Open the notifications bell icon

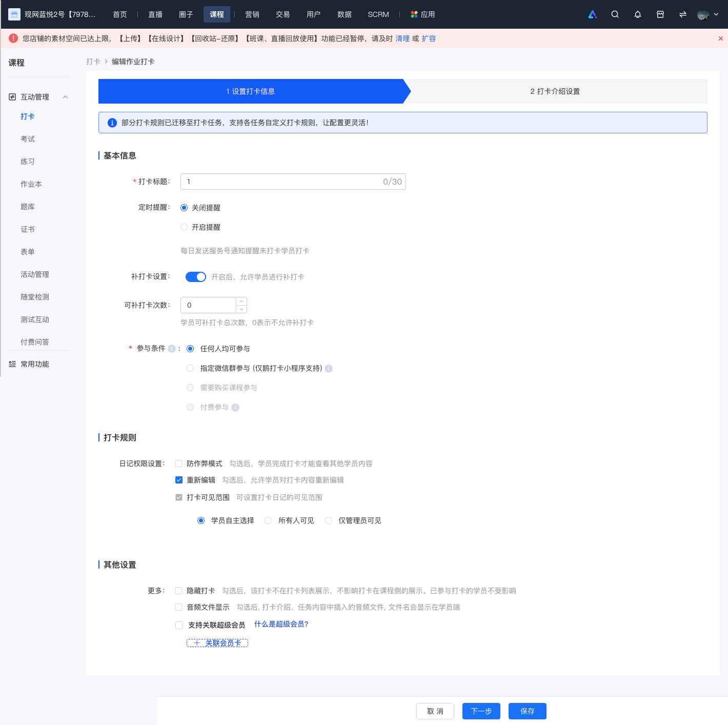638,14
